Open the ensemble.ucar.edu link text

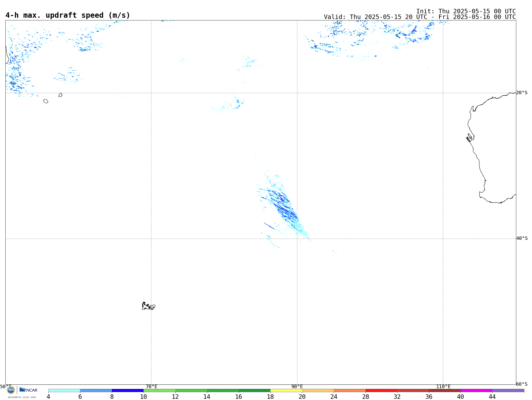(x=22, y=397)
